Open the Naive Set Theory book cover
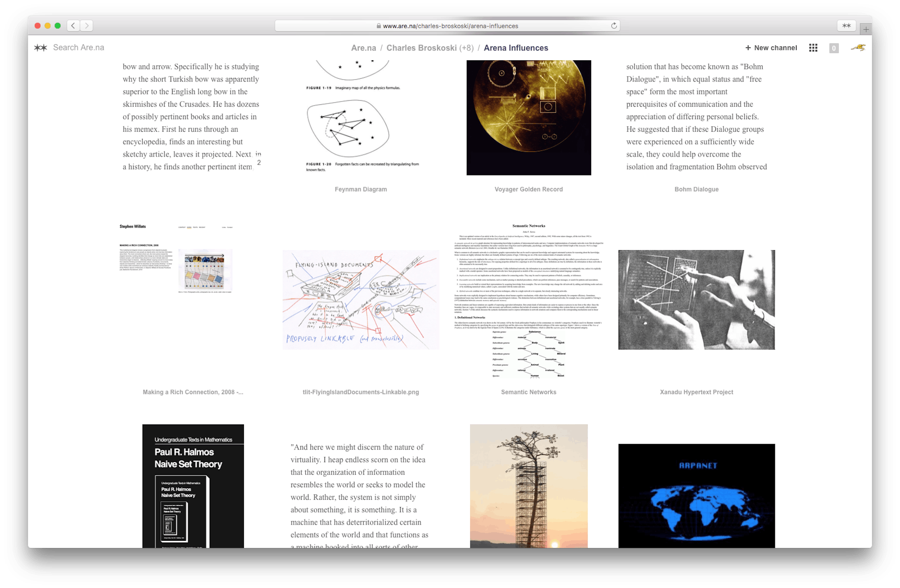The width and height of the screenshot is (900, 588). (x=193, y=486)
